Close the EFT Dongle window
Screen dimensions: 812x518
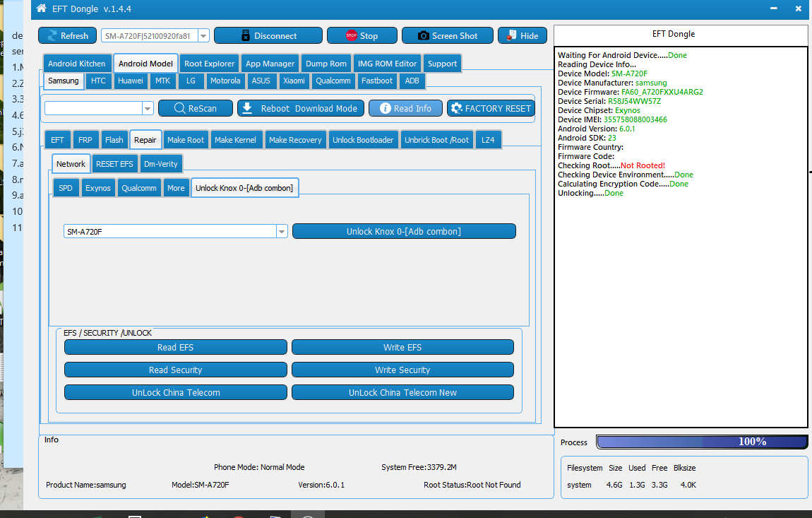pos(799,8)
